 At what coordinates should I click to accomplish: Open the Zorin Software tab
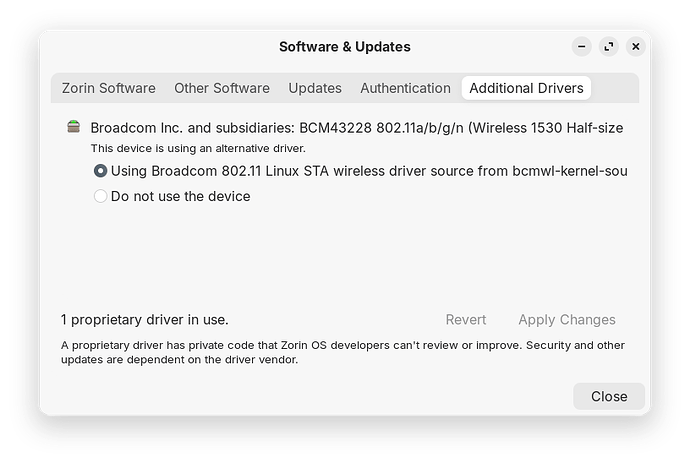tap(108, 88)
